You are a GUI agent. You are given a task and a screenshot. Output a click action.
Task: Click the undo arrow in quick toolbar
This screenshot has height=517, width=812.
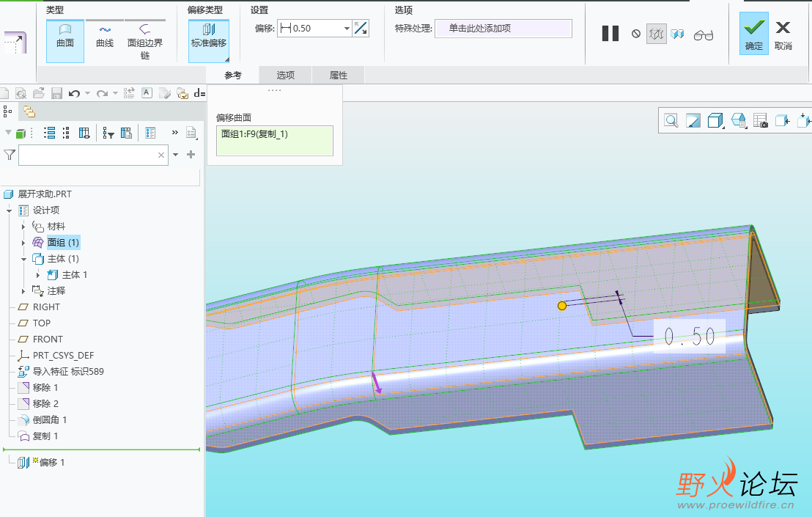pos(74,93)
